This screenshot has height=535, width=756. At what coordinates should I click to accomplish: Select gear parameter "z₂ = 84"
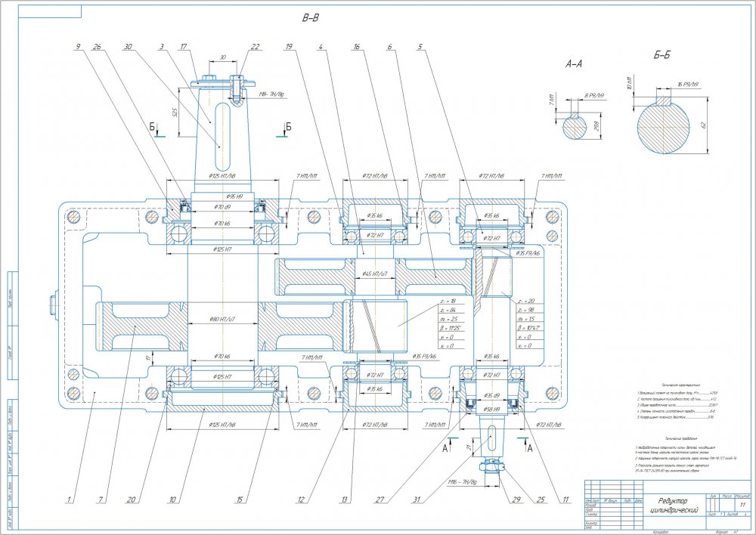pyautogui.click(x=447, y=310)
